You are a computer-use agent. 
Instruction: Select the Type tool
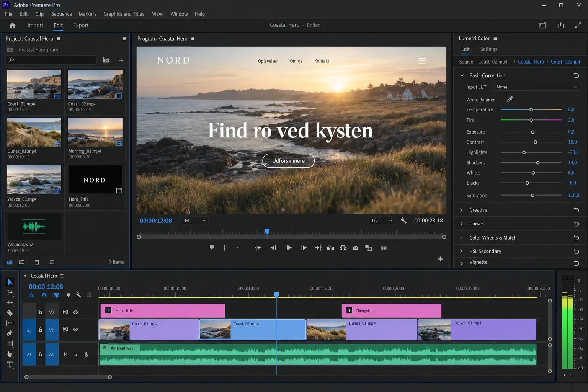(10, 364)
